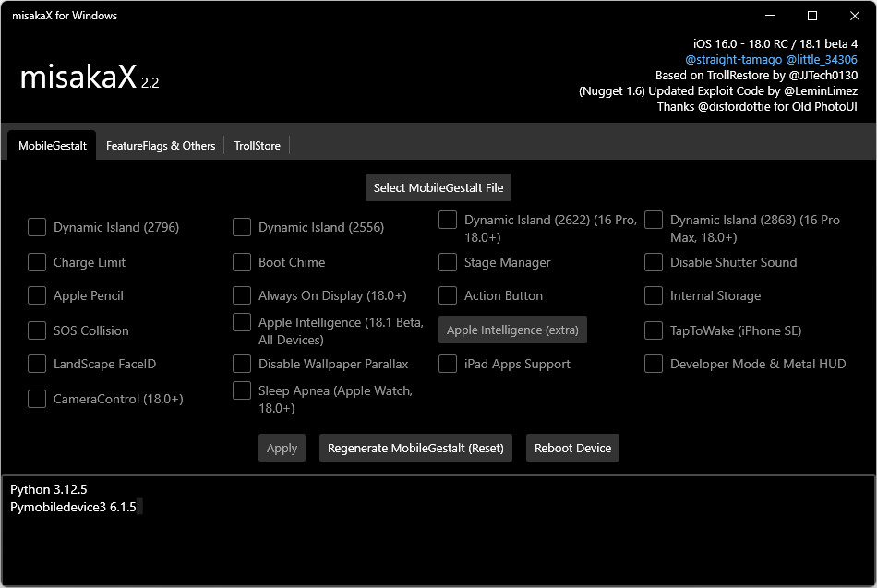Enable Stage Manager checkbox
Screen dimensions: 877x588
click(x=448, y=262)
